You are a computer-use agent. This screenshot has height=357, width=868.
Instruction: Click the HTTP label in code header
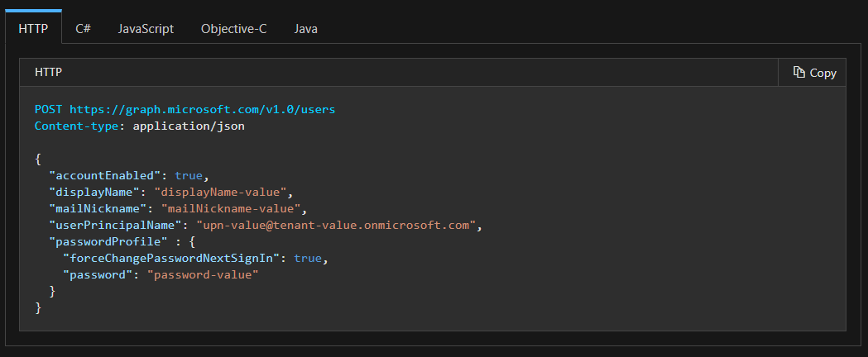pos(49,73)
